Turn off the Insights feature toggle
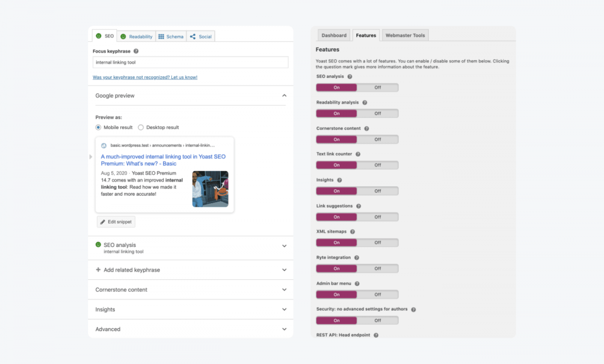Viewport: 604px width, 364px height. [x=377, y=191]
